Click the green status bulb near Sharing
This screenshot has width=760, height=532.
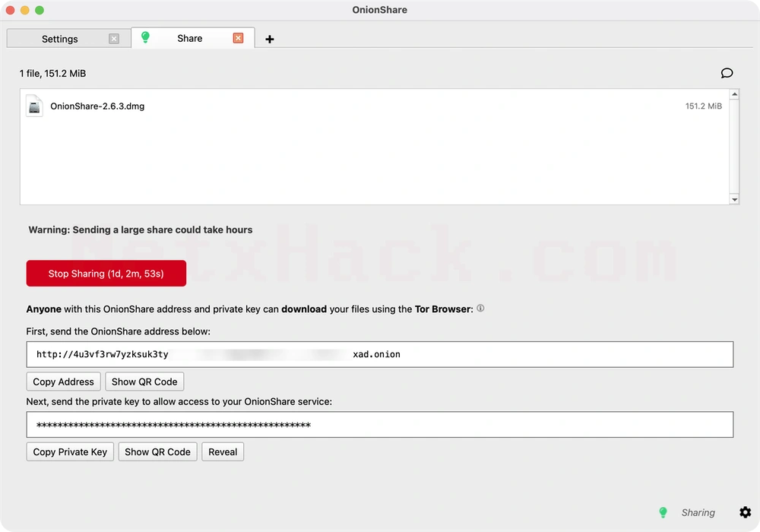[663, 512]
